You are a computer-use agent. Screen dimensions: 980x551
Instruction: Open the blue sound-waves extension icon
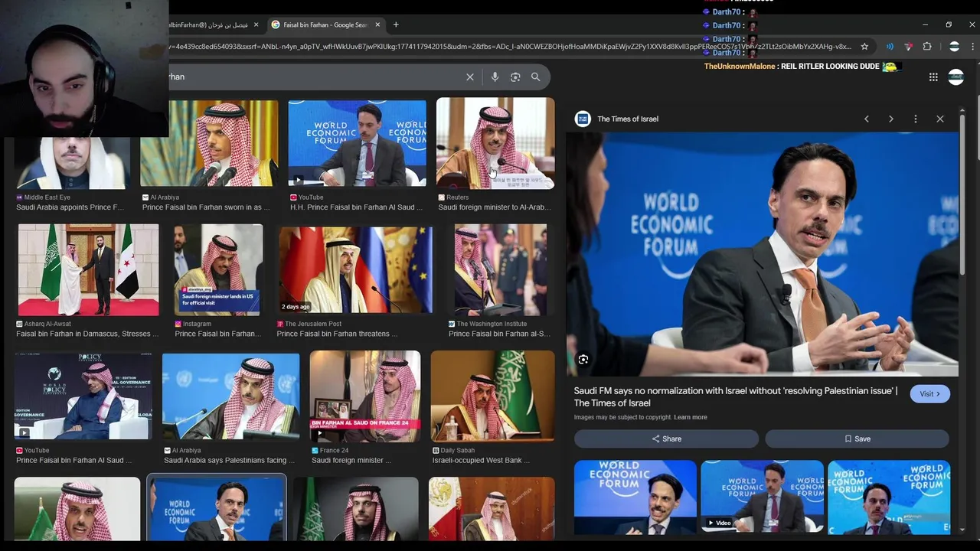pos(890,46)
